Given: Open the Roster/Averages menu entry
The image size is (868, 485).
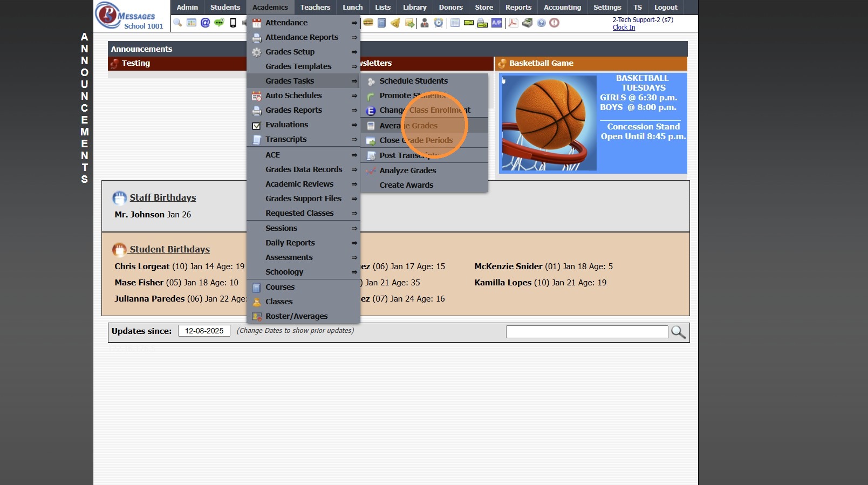Looking at the screenshot, I should 296,316.
